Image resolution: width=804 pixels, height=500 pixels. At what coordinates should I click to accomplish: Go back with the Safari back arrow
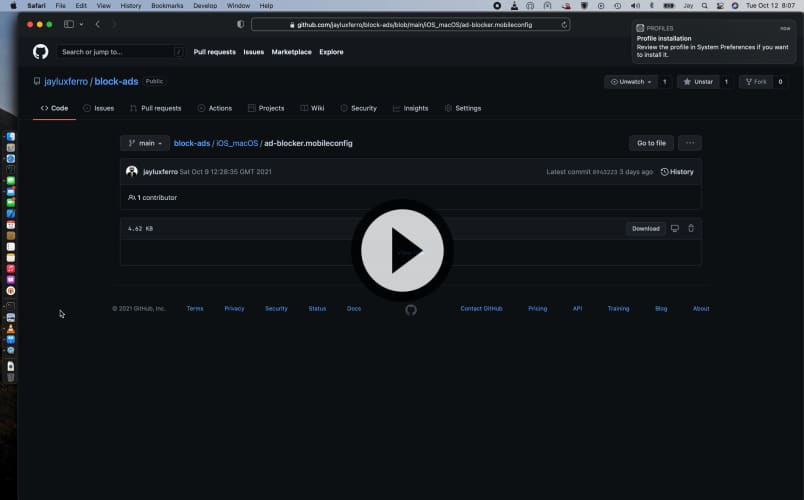97,24
